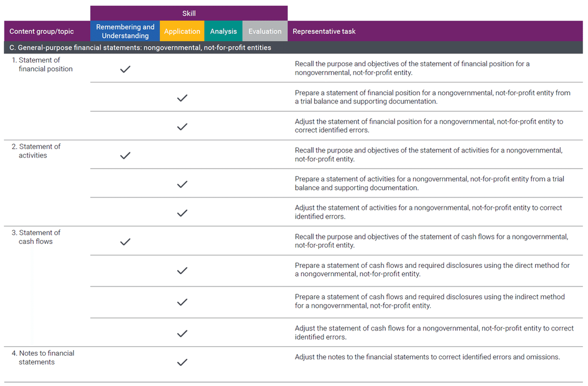The image size is (588, 386).
Task: Click the checkmark for adjusting statement of activities errors
Action: [x=182, y=213]
